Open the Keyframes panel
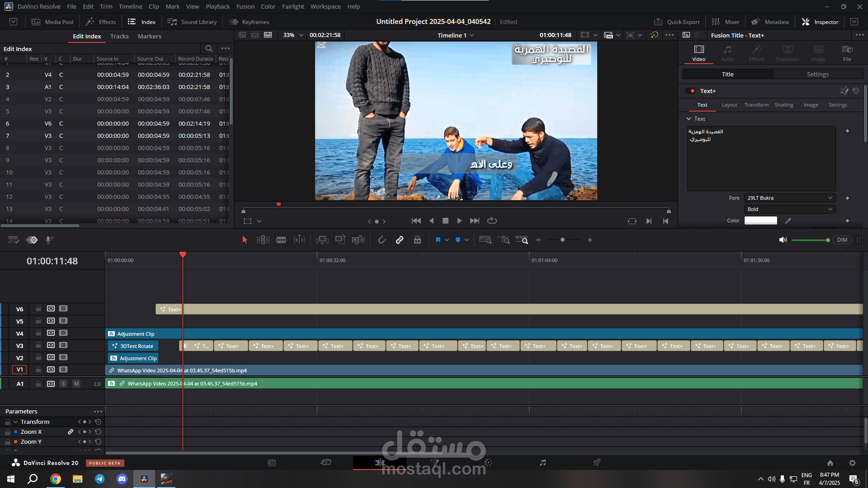The width and height of the screenshot is (868, 488). click(249, 22)
